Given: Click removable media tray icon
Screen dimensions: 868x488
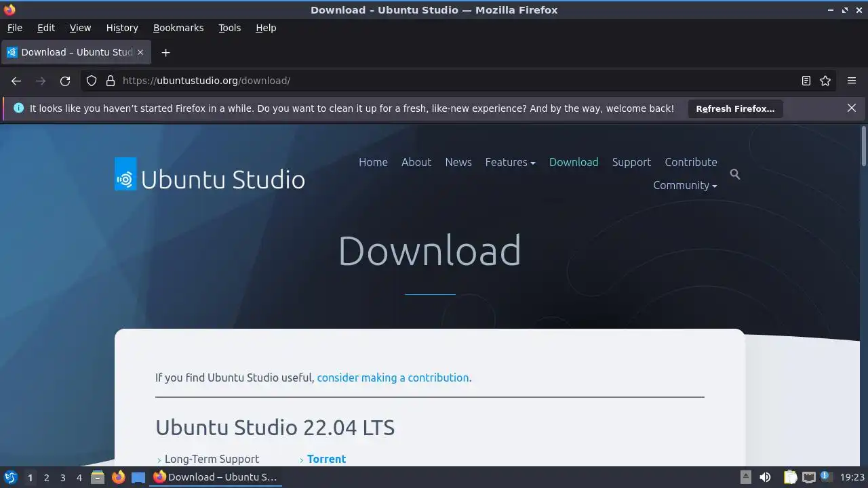Looking at the screenshot, I should [745, 477].
